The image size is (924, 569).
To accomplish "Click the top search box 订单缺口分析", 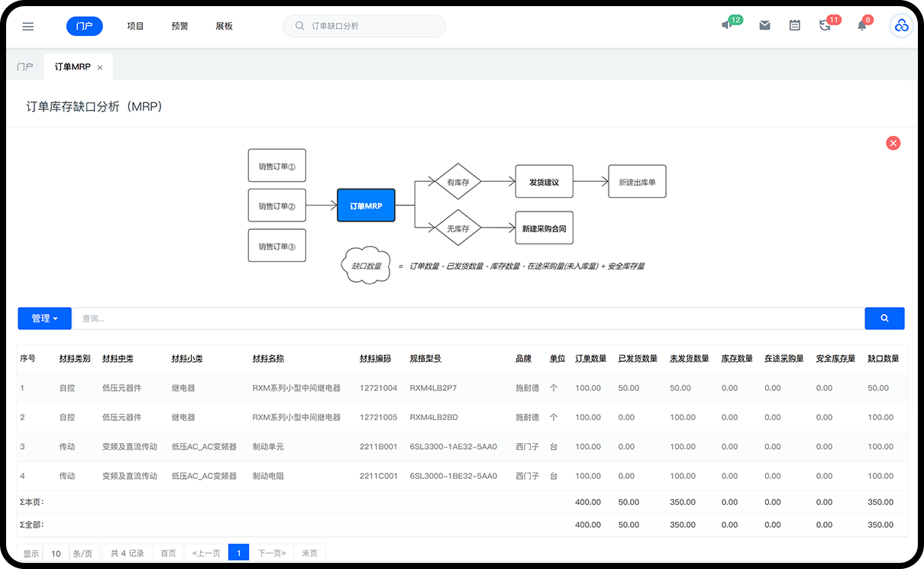I will coord(365,26).
